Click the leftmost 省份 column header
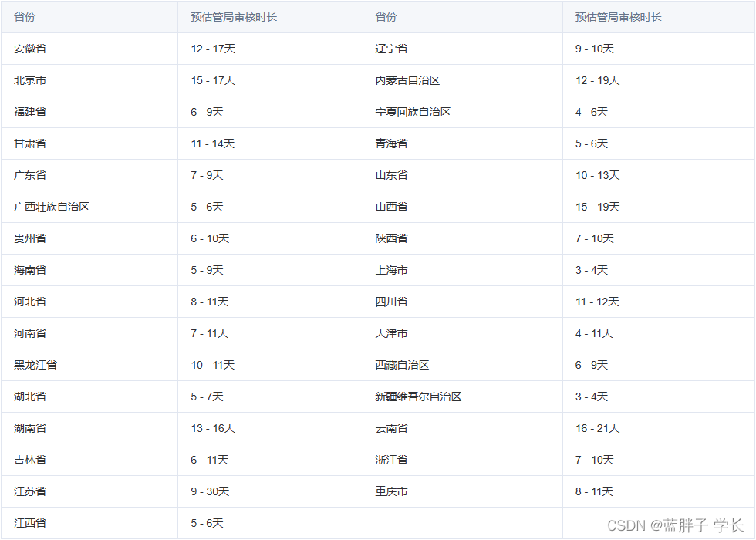The image size is (756, 540). 25,17
